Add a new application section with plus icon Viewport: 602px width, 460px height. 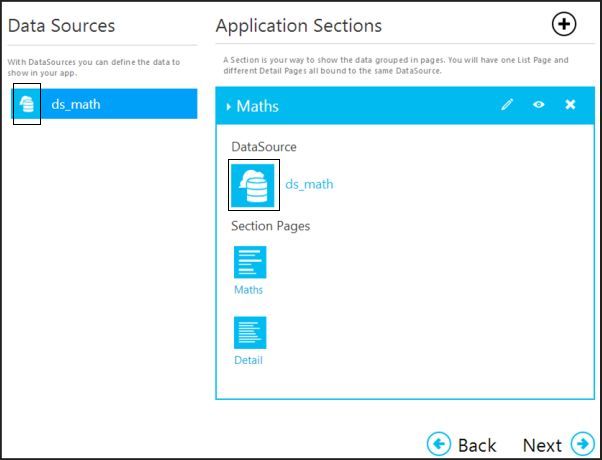click(564, 25)
